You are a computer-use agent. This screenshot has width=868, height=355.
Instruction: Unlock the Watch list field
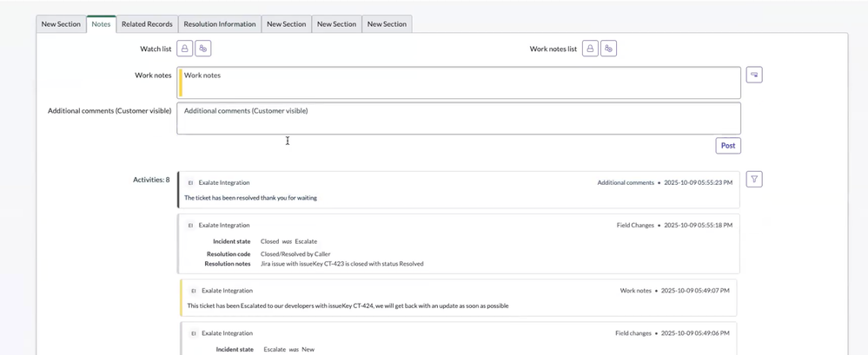coord(185,49)
